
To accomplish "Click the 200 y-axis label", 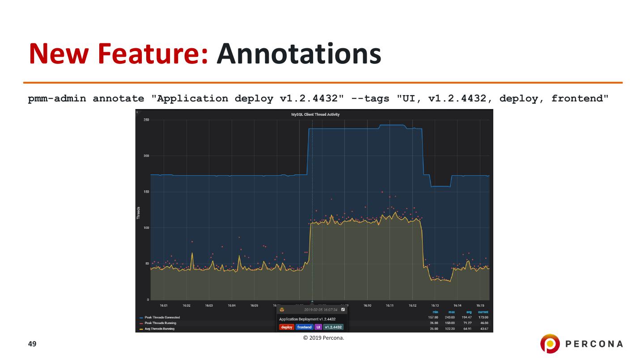I will click(146, 156).
